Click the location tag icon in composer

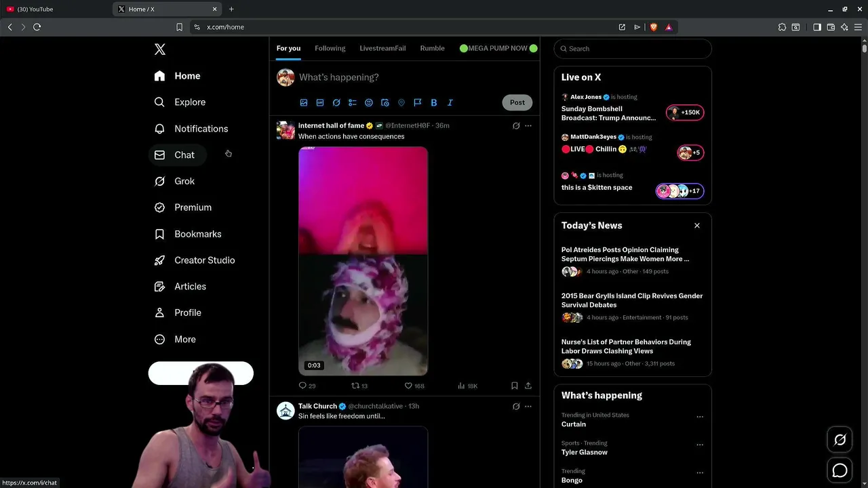[401, 102]
